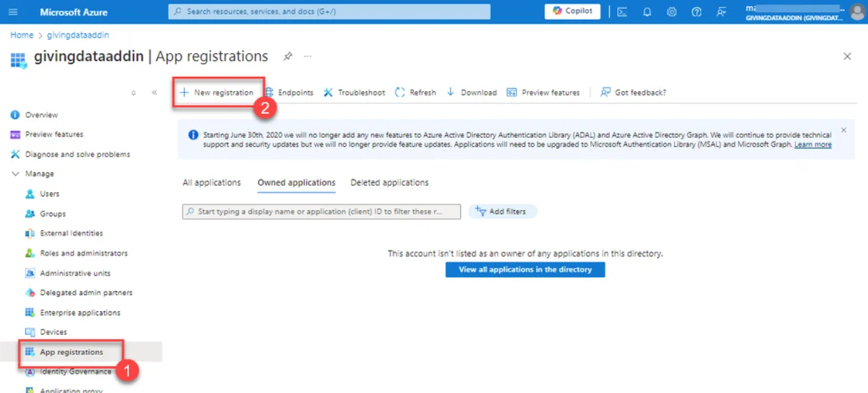Open Endpoints from the toolbar

[289, 93]
